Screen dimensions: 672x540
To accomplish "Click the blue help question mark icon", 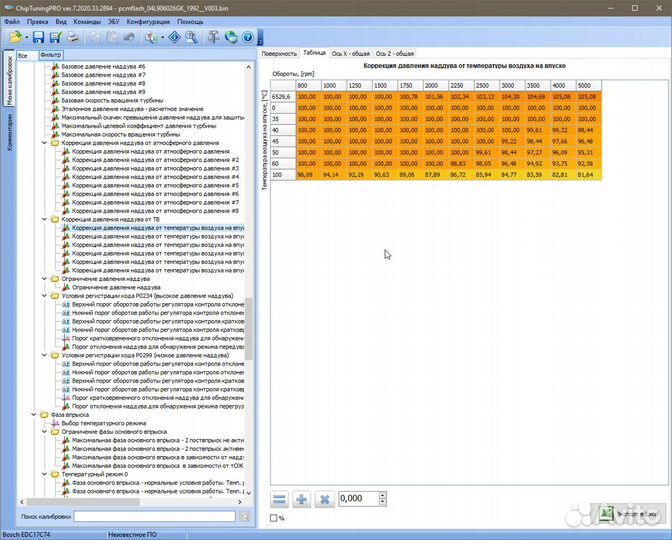I will pyautogui.click(x=248, y=37).
